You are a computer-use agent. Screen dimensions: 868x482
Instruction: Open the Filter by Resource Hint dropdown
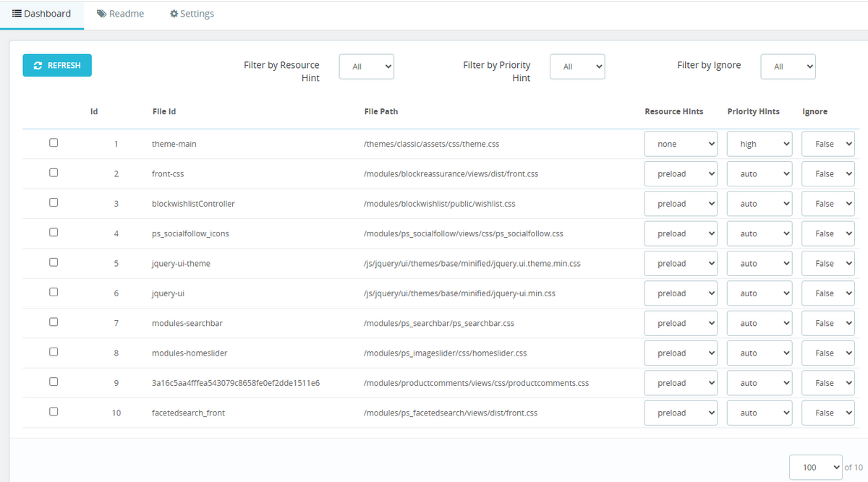(366, 66)
